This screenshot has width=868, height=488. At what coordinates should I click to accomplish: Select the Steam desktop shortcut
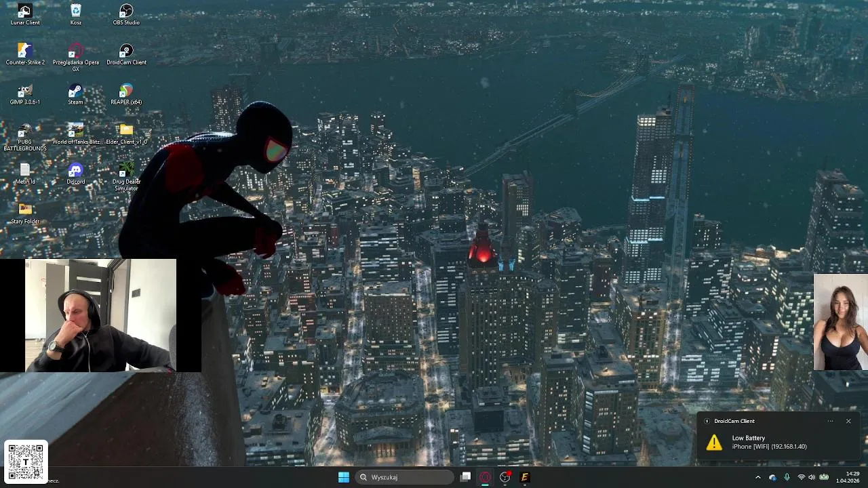pyautogui.click(x=76, y=94)
